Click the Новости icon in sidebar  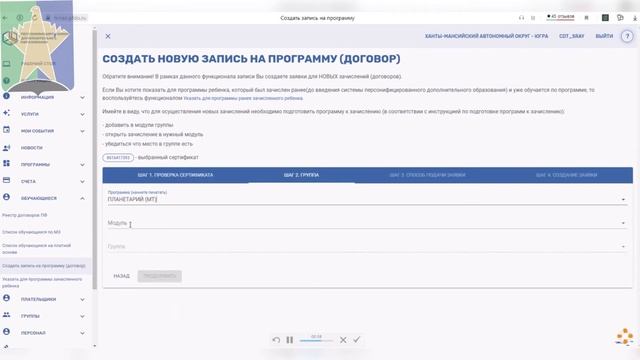pyautogui.click(x=6, y=147)
